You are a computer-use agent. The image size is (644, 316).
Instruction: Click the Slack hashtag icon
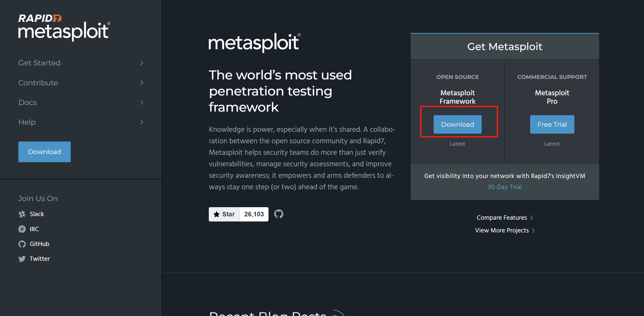22,214
